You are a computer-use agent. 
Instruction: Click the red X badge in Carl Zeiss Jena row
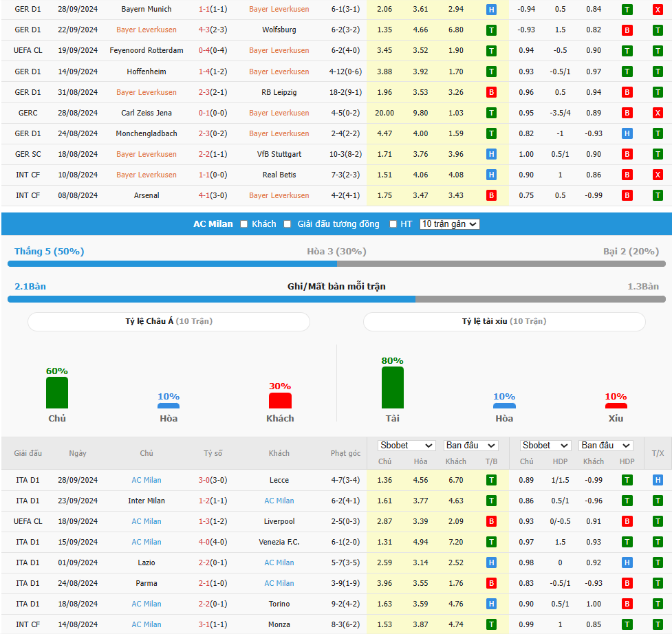click(658, 113)
